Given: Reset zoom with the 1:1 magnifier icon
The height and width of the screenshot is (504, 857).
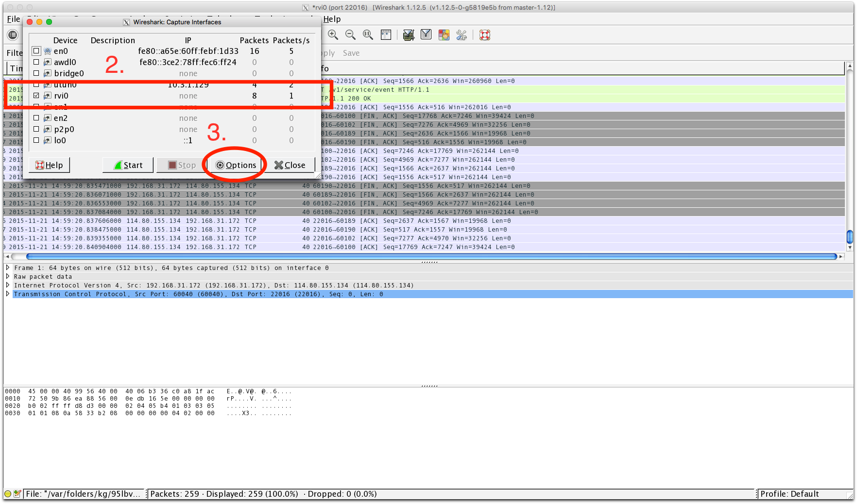Looking at the screenshot, I should 368,35.
